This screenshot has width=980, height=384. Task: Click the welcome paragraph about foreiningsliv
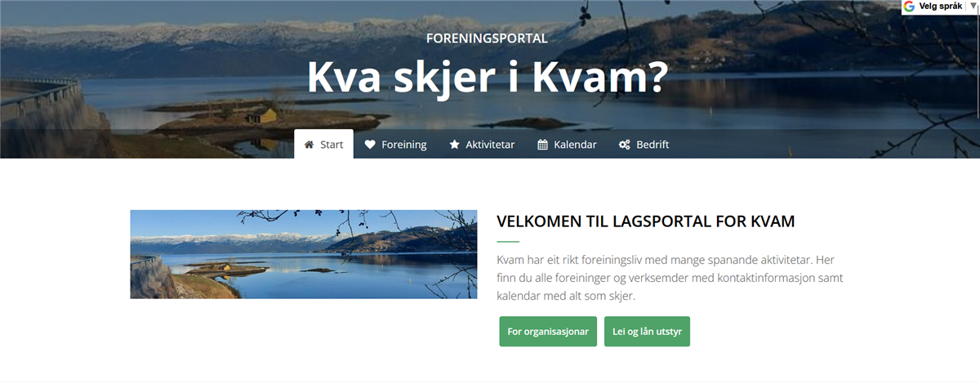(x=670, y=278)
